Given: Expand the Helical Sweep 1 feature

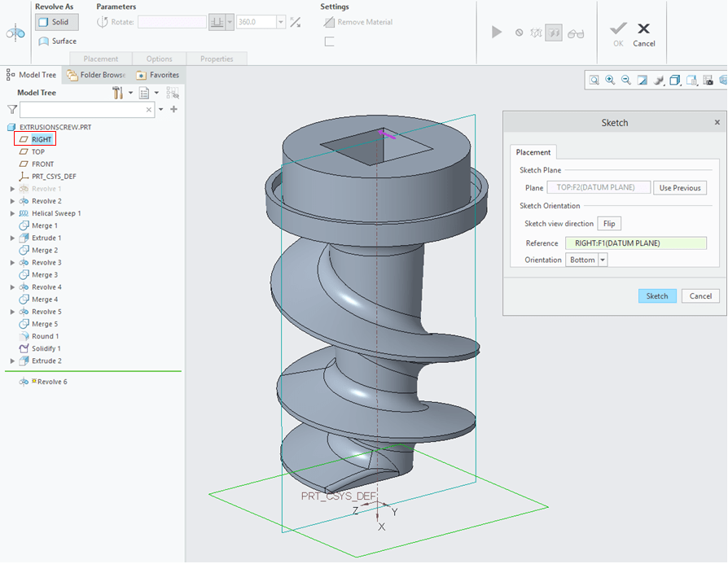Looking at the screenshot, I should (12, 213).
